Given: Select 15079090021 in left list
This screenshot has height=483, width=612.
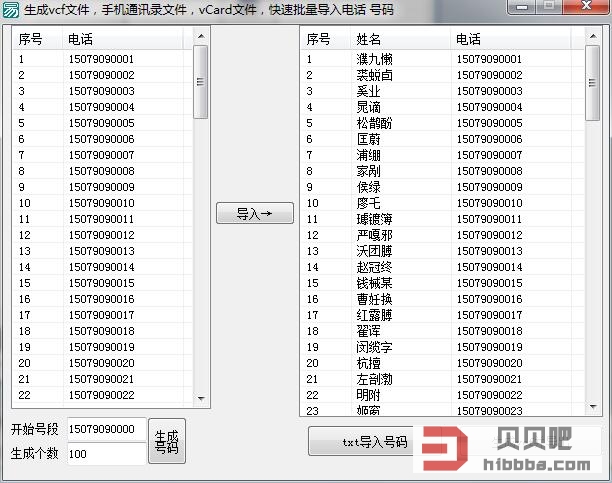Looking at the screenshot, I should pyautogui.click(x=101, y=379).
